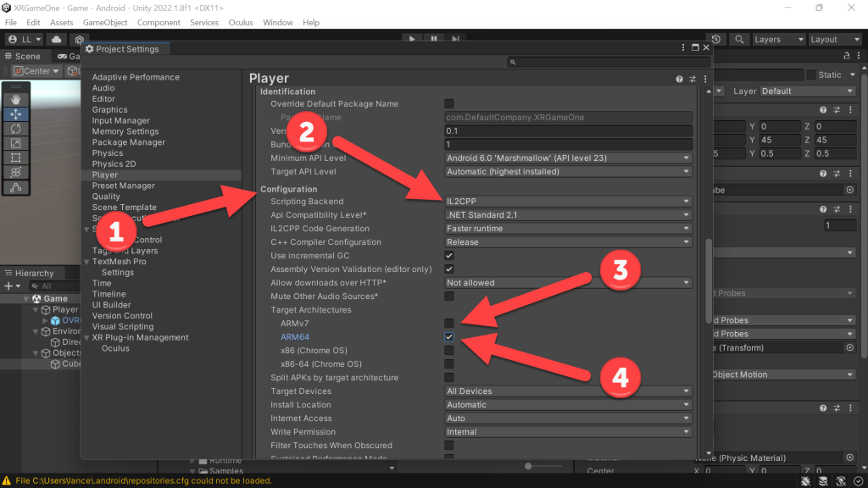Open Layers dropdown in toolbar
Image resolution: width=868 pixels, height=488 pixels.
[778, 39]
